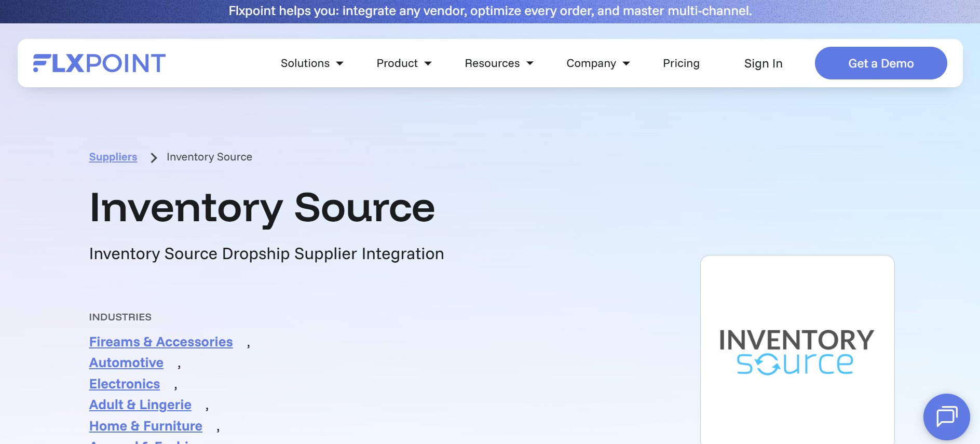Click the Get a Demo button
The height and width of the screenshot is (444, 980).
coord(881,63)
